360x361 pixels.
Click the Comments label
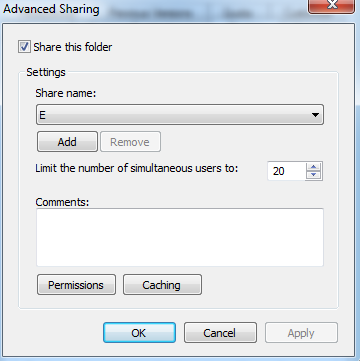point(62,202)
